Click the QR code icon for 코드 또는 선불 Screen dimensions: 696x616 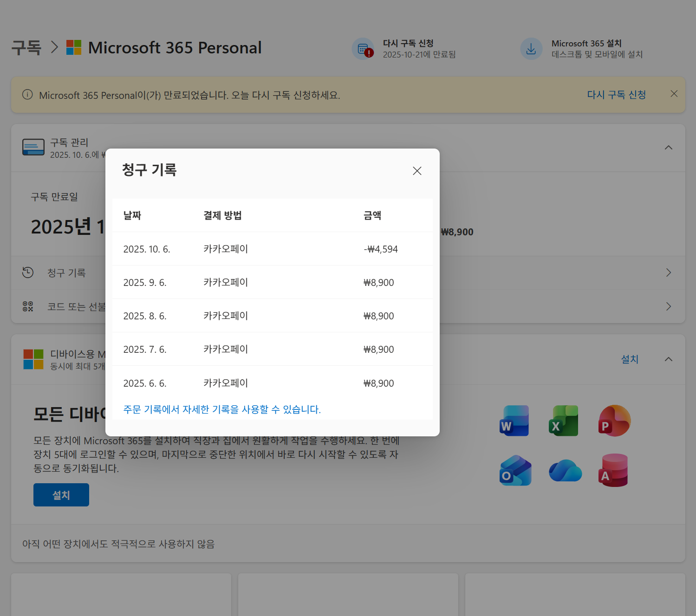28,306
